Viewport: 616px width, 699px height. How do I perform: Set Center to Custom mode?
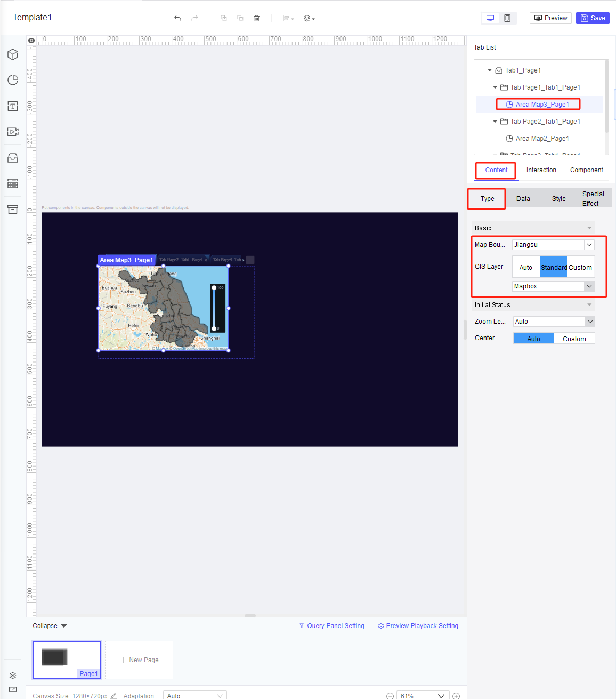pyautogui.click(x=574, y=338)
